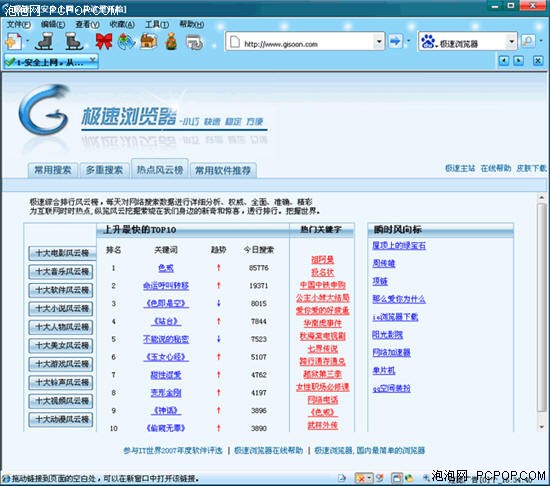This screenshot has width=550, height=486.
Task: Open the 文件(F) menu
Action: [x=19, y=24]
